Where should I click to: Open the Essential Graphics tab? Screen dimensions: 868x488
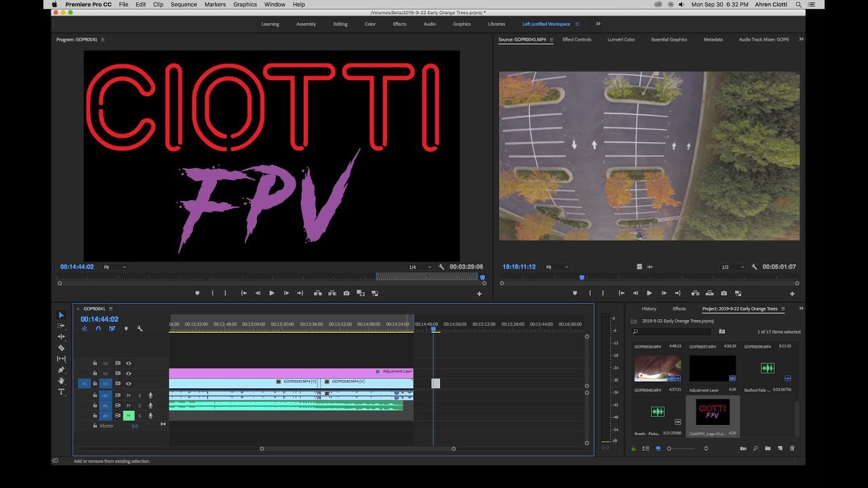pos(669,40)
